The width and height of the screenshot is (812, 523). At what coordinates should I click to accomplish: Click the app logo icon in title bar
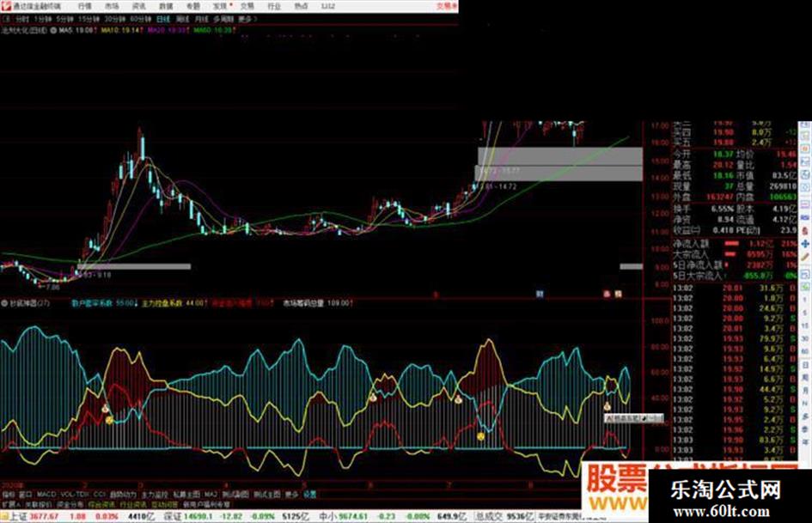coord(6,6)
